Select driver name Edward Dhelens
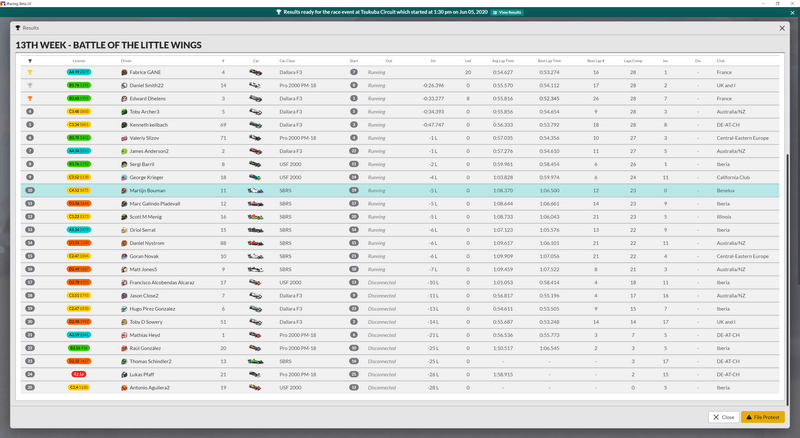This screenshot has height=438, width=800. (147, 99)
